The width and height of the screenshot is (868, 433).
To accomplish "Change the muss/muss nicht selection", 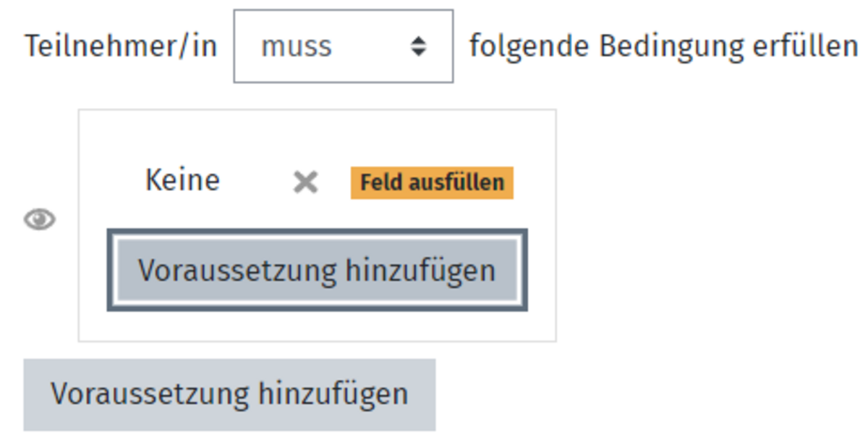I will (344, 46).
